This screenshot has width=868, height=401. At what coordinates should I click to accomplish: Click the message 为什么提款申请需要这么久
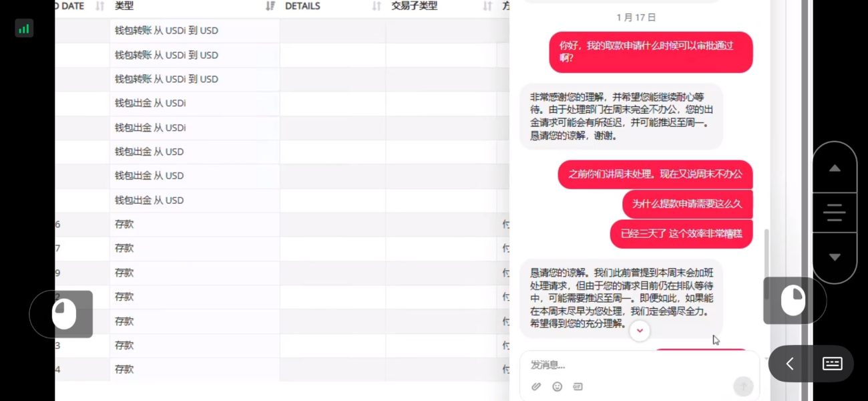coord(687,204)
